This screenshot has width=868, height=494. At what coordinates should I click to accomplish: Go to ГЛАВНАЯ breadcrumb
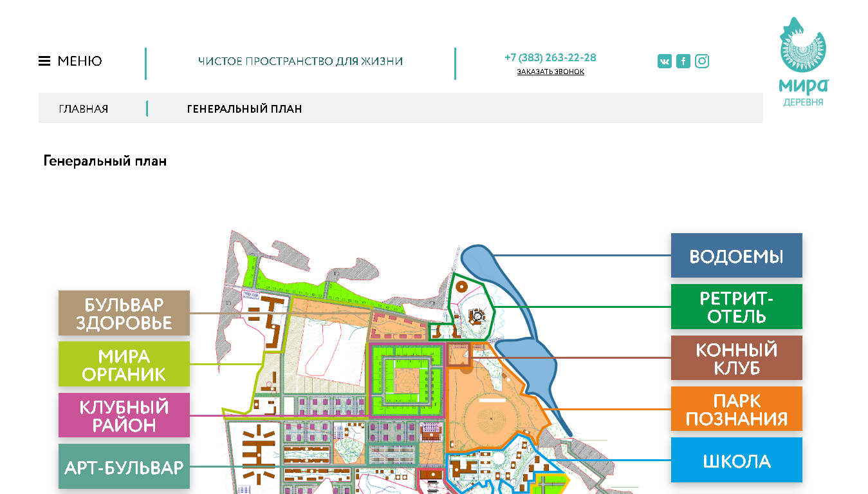pyautogui.click(x=84, y=109)
